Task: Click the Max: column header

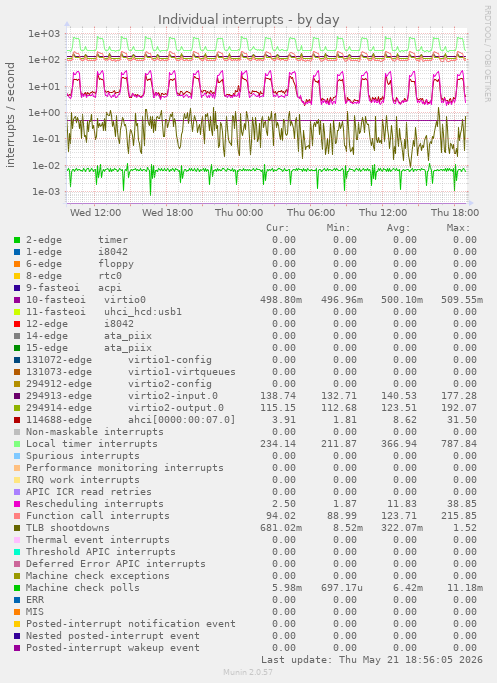Action: coord(458,228)
